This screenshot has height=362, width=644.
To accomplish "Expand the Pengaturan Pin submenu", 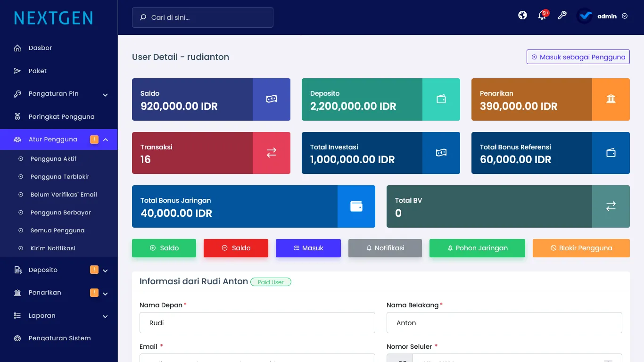I will pos(105,94).
